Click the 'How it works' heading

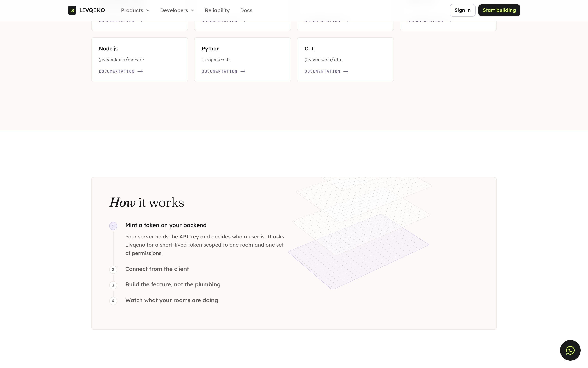[147, 203]
